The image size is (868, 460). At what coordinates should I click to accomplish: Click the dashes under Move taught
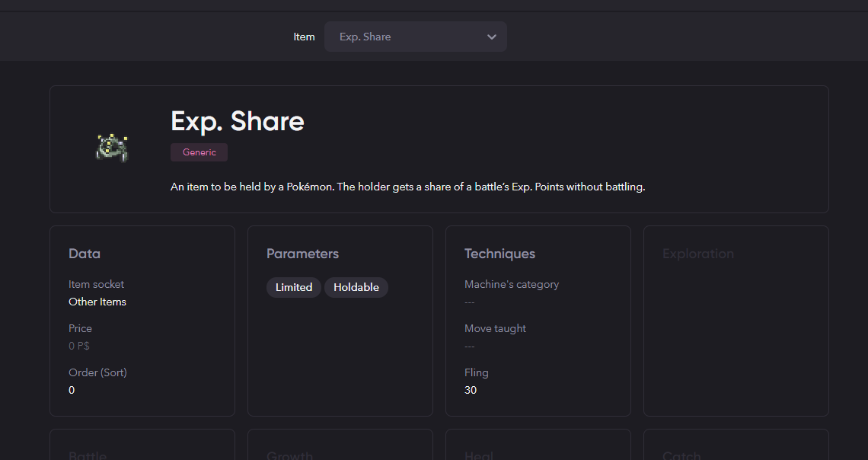point(470,346)
